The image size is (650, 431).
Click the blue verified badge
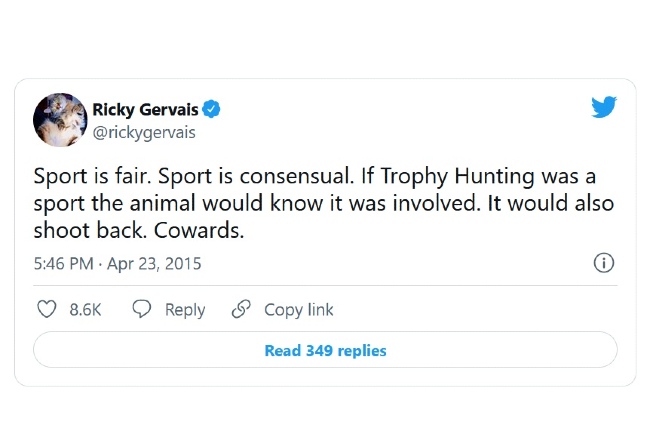click(x=211, y=109)
